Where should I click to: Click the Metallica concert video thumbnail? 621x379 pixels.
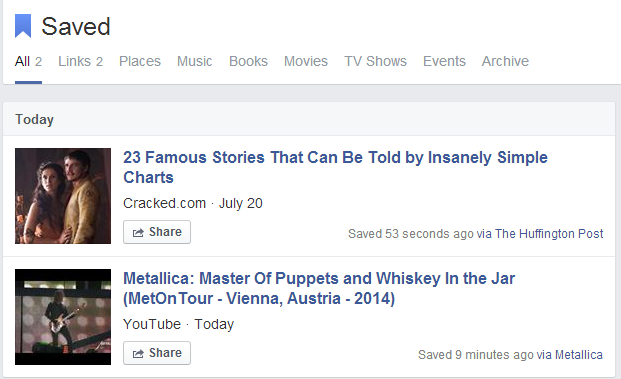[63, 317]
